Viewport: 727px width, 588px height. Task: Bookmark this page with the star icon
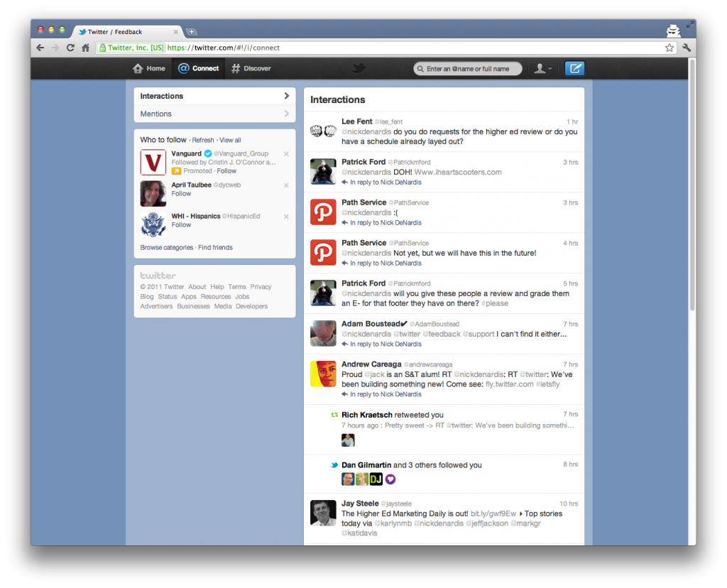[x=669, y=48]
